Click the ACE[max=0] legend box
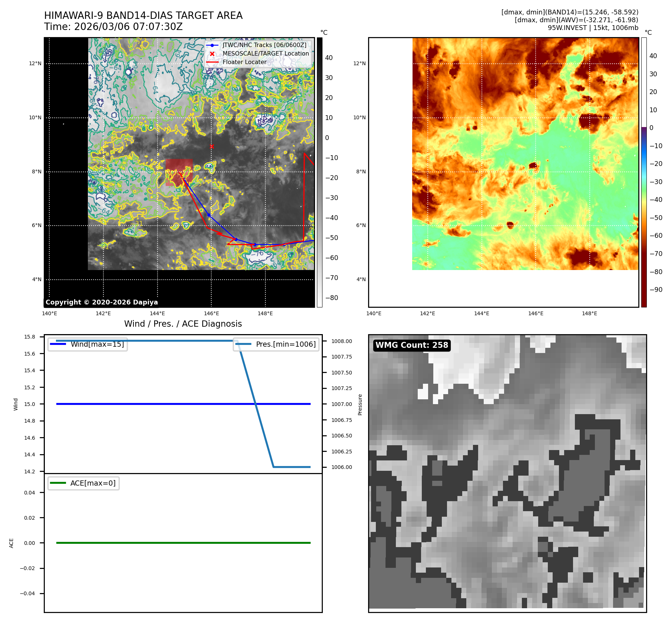672x626 pixels. point(84,483)
